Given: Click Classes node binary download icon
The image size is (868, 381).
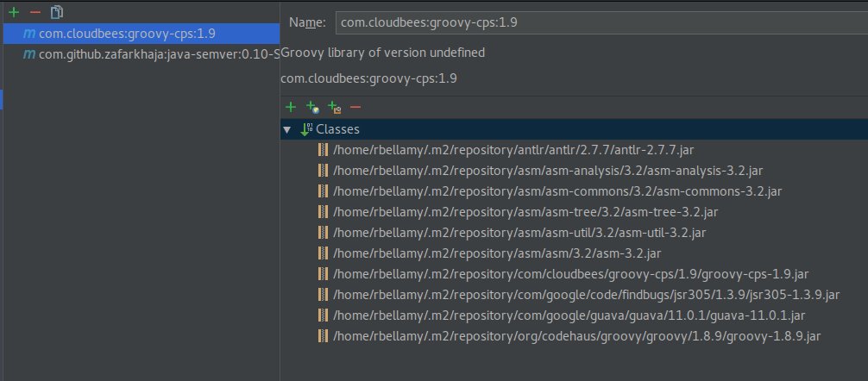Looking at the screenshot, I should coord(306,129).
